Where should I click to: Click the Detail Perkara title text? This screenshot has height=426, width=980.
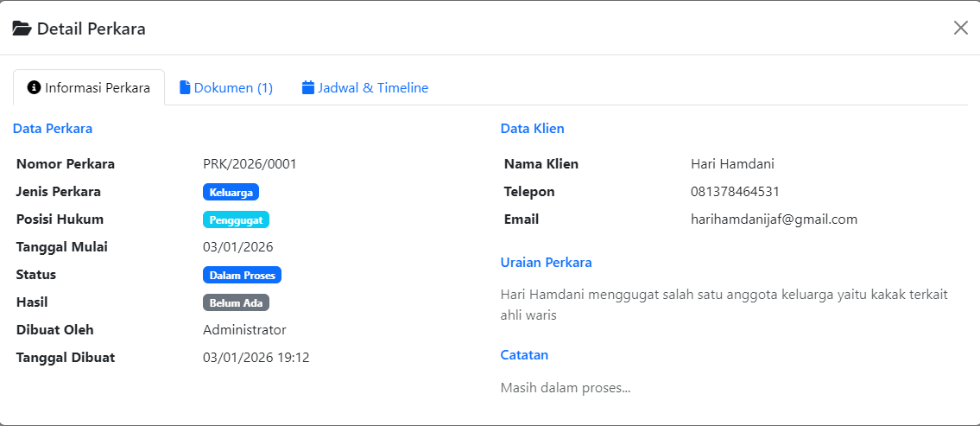coord(92,29)
